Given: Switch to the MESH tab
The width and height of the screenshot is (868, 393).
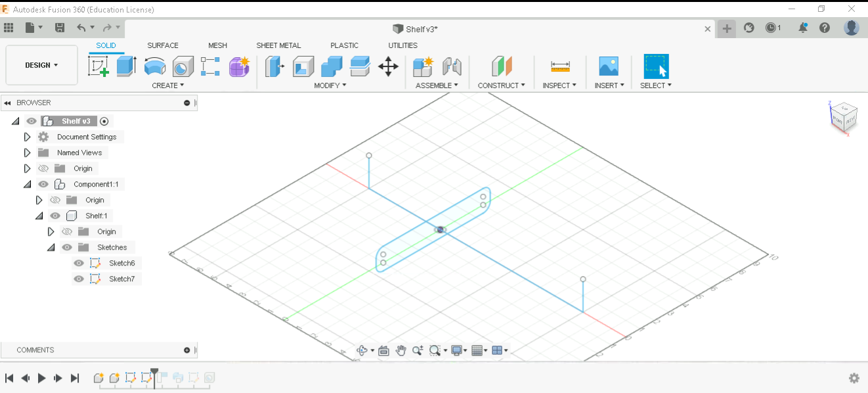Looking at the screenshot, I should 217,45.
